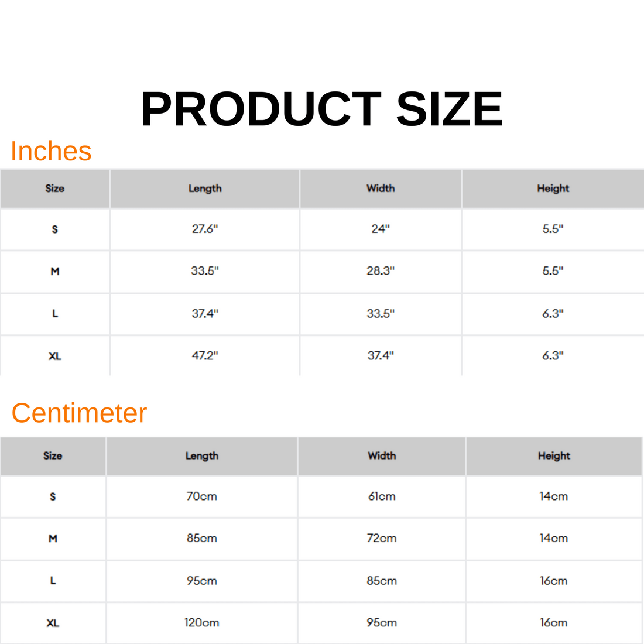
Task: Click the 37.4" width cell for XL
Action: [x=381, y=355]
